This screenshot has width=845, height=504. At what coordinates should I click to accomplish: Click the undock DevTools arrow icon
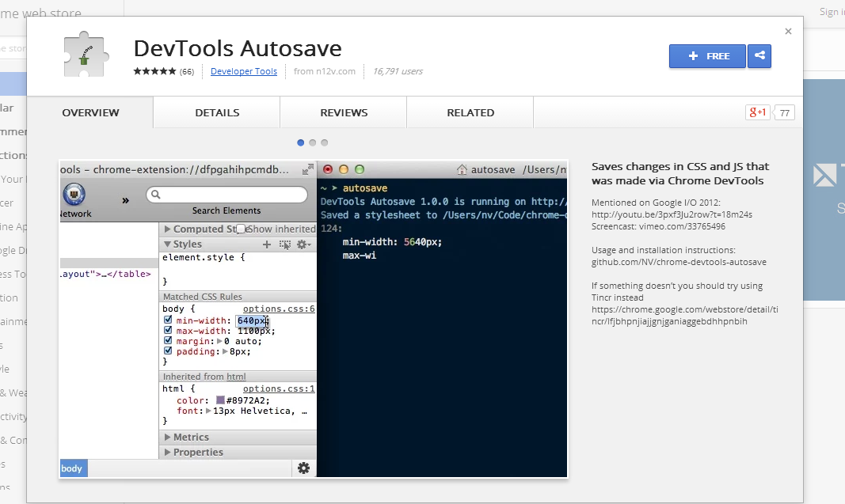click(x=307, y=169)
